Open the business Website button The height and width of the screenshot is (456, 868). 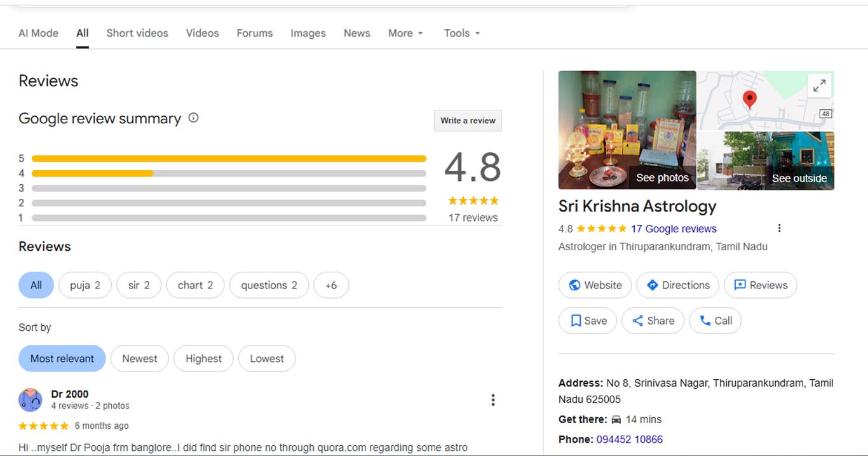595,285
